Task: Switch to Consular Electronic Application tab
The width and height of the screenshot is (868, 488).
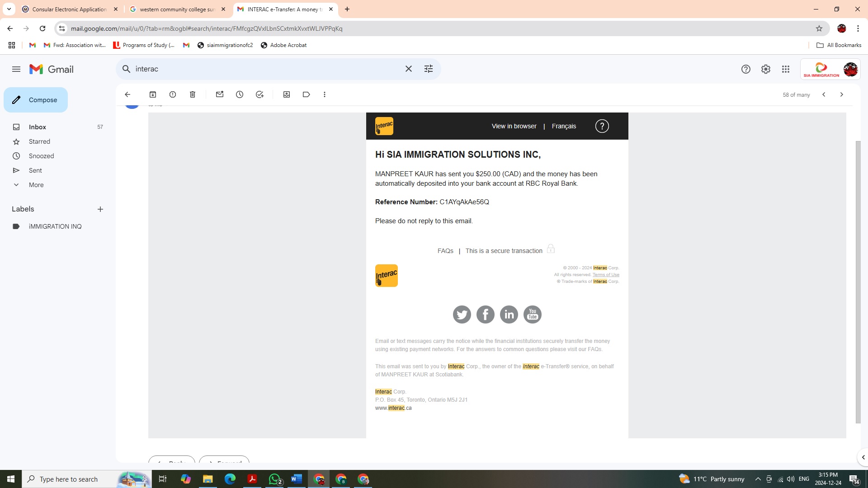Action: 70,9
